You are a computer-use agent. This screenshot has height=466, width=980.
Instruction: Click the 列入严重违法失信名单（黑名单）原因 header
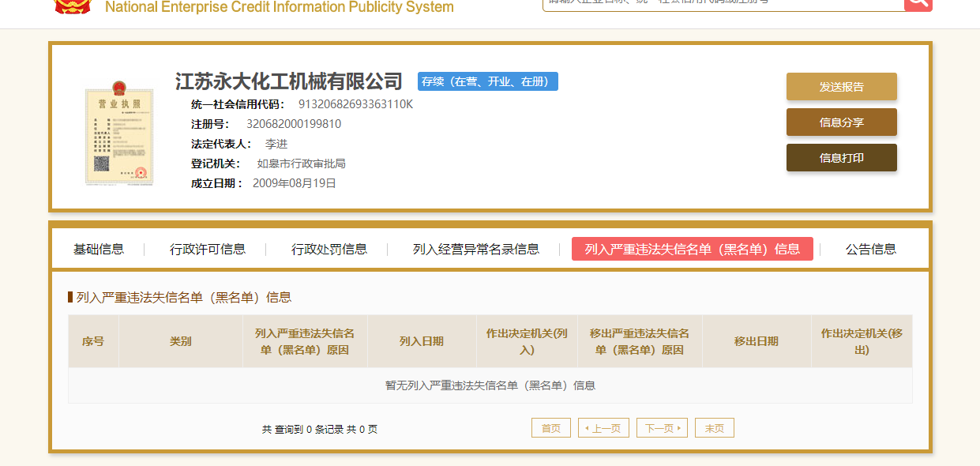click(305, 341)
